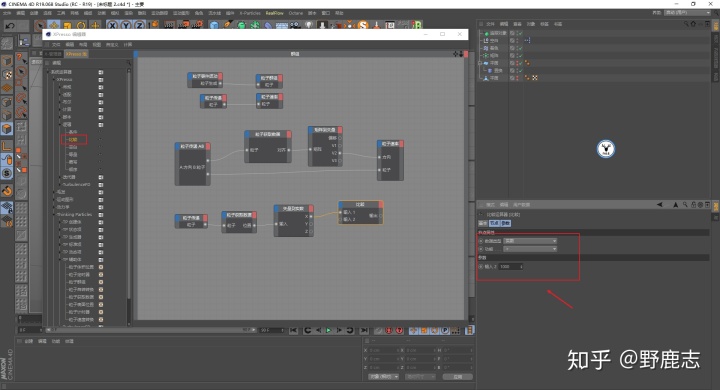This screenshot has width=720, height=390.
Task: Click Attribute Manager back arrow
Action: tap(660, 205)
